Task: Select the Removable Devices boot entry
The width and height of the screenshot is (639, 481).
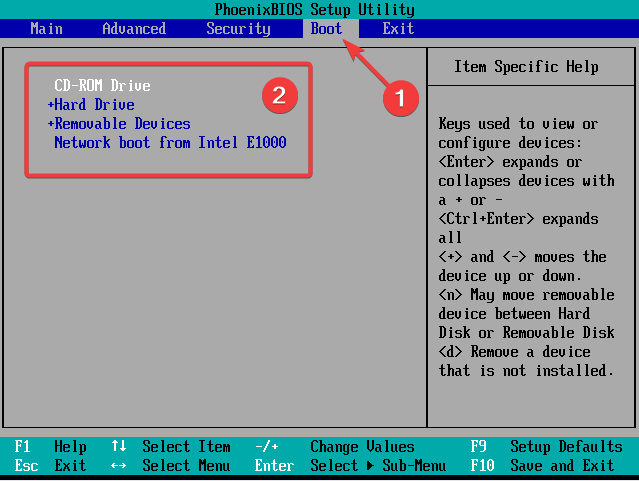Action: pos(122,124)
